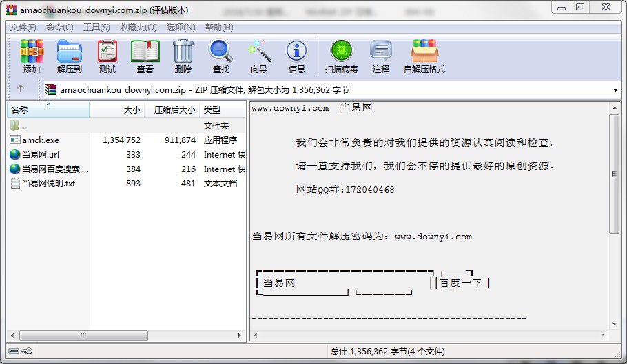The height and width of the screenshot is (364, 627).
Task: Show archive Info (信息) icon
Action: click(297, 51)
